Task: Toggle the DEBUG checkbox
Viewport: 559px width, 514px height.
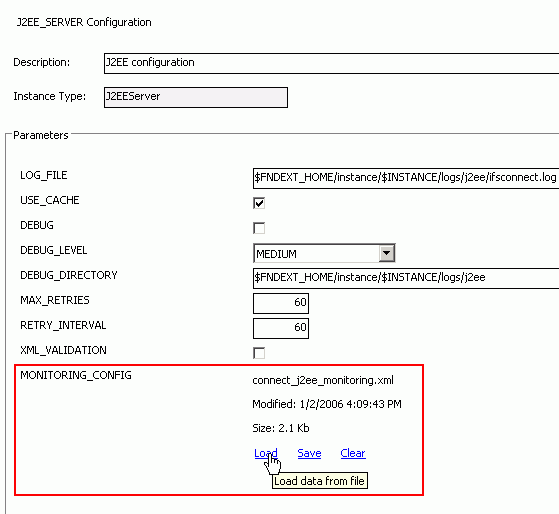Action: tap(259, 228)
